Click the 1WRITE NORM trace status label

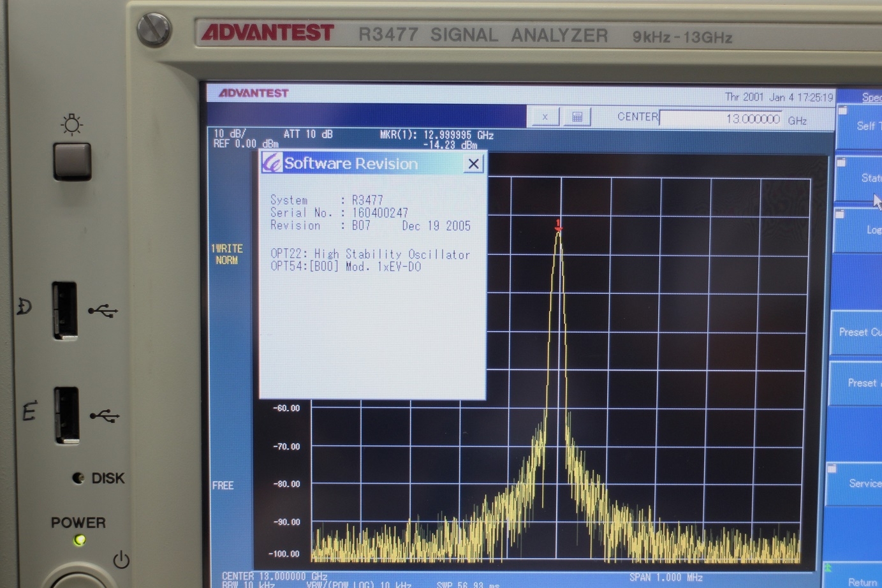point(227,254)
